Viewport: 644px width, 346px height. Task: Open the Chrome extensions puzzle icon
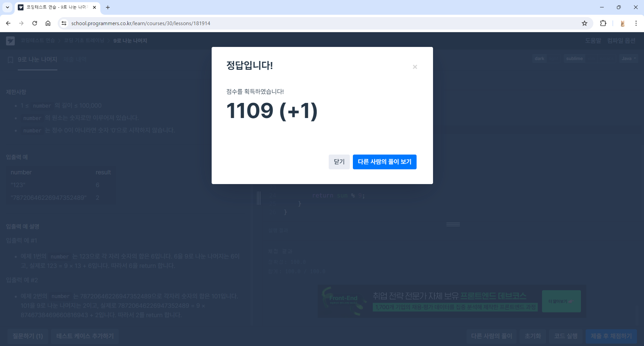[x=603, y=23]
